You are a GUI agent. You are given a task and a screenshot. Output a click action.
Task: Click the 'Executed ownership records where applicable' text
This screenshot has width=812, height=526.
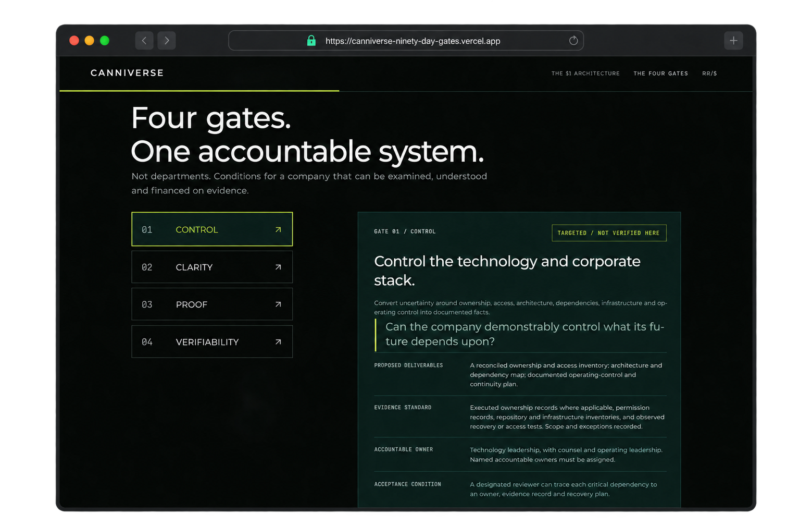click(x=567, y=417)
